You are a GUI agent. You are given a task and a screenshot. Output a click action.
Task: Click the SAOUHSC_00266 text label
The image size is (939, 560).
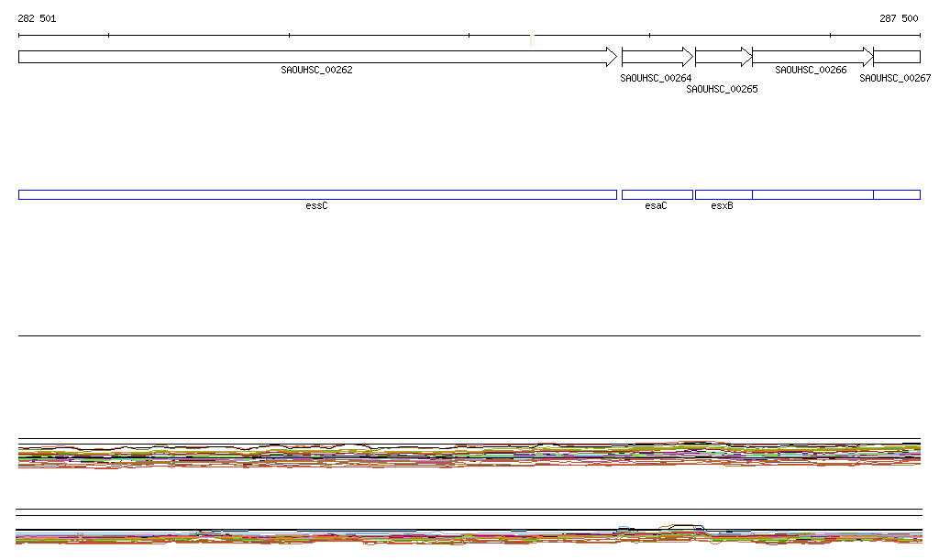811,70
